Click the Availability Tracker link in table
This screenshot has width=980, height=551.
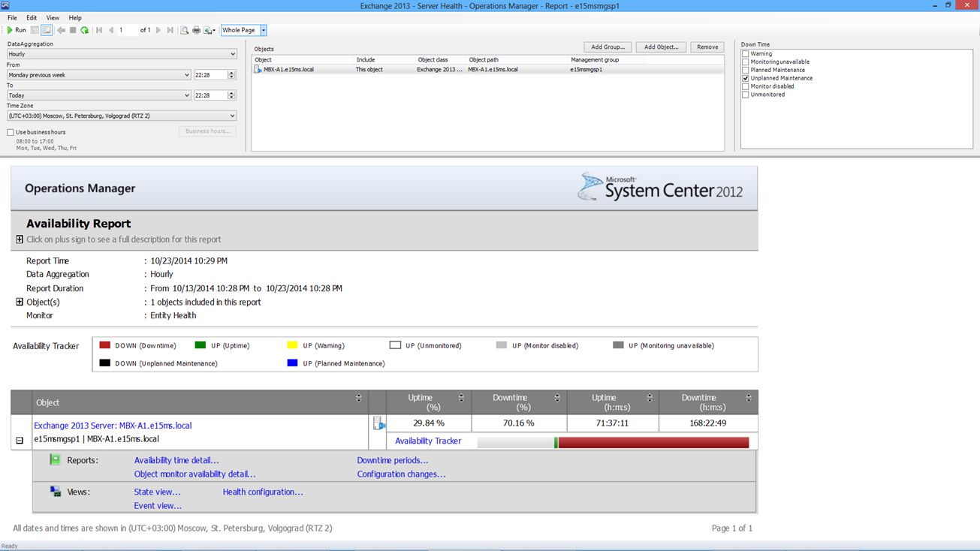428,441
